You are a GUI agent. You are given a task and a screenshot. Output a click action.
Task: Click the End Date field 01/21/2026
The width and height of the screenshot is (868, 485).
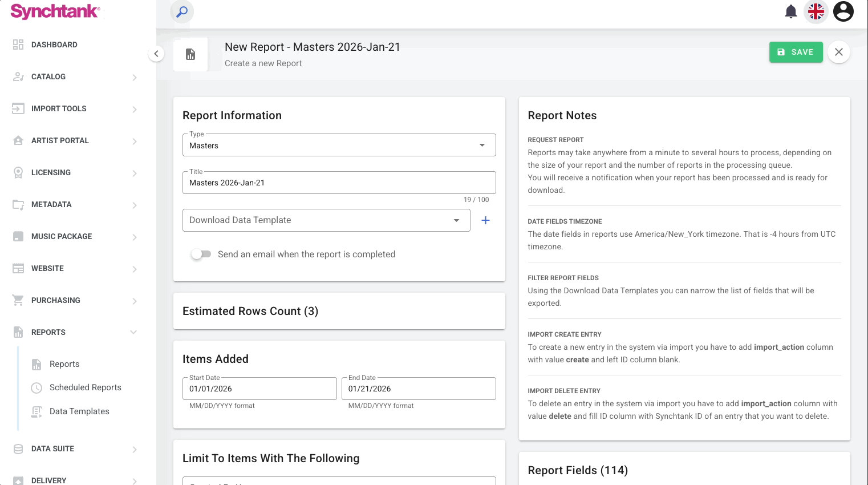tap(419, 389)
